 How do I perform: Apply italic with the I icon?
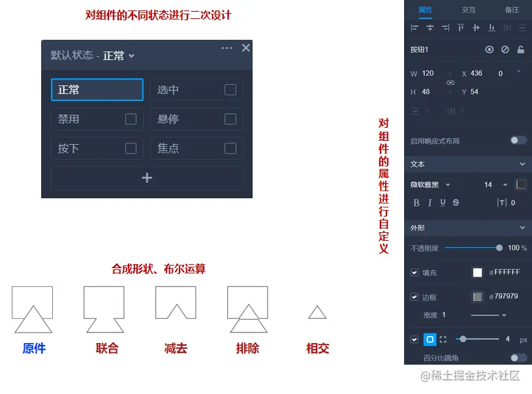tap(430, 203)
